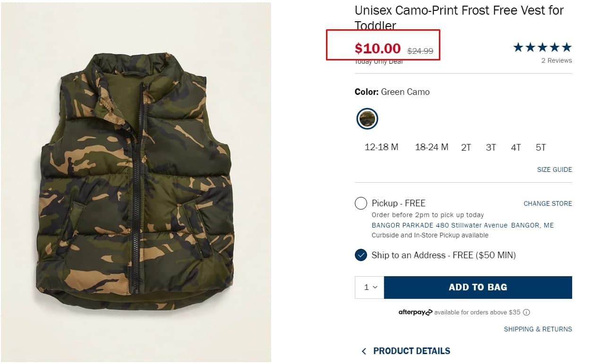Pick size 4T

(515, 148)
